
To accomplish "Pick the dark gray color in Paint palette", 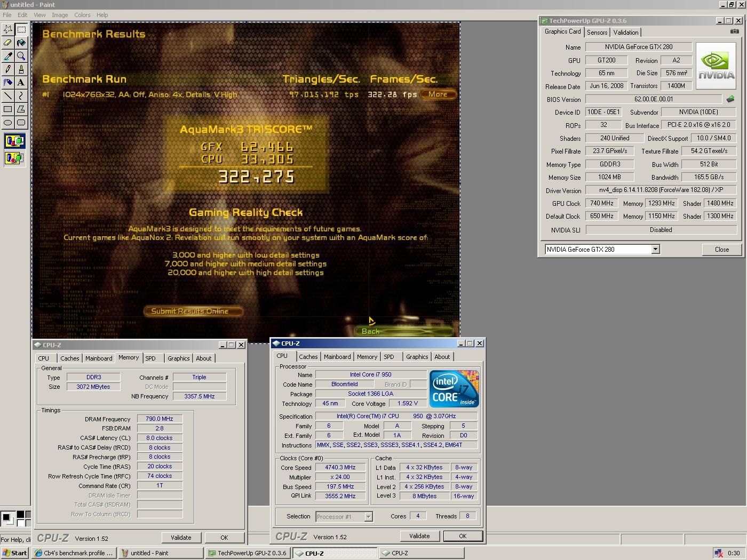I will (28, 515).
